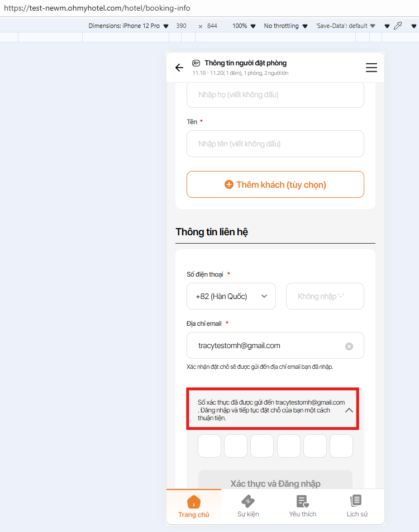Click the Sự kiện ticket icon
Screen dimensions: 419x532
pos(248,501)
